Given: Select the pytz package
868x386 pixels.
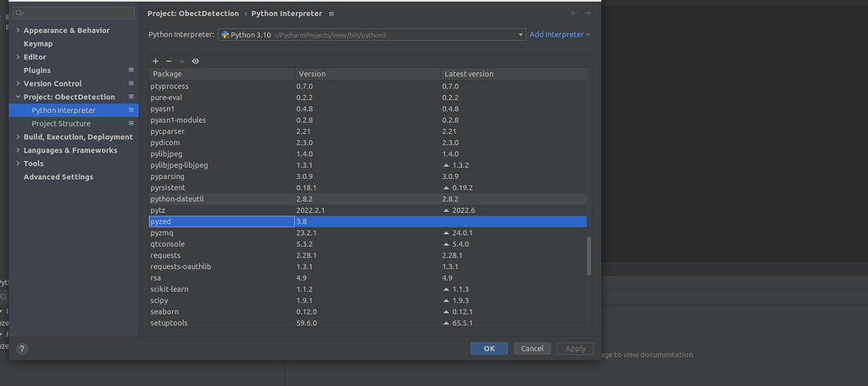Looking at the screenshot, I should (x=368, y=210).
